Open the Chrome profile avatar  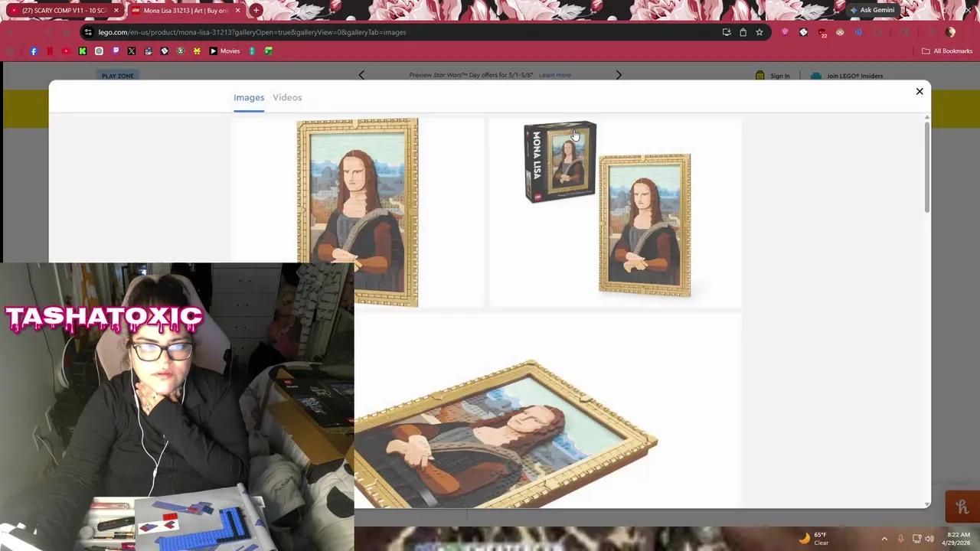pyautogui.click(x=951, y=32)
